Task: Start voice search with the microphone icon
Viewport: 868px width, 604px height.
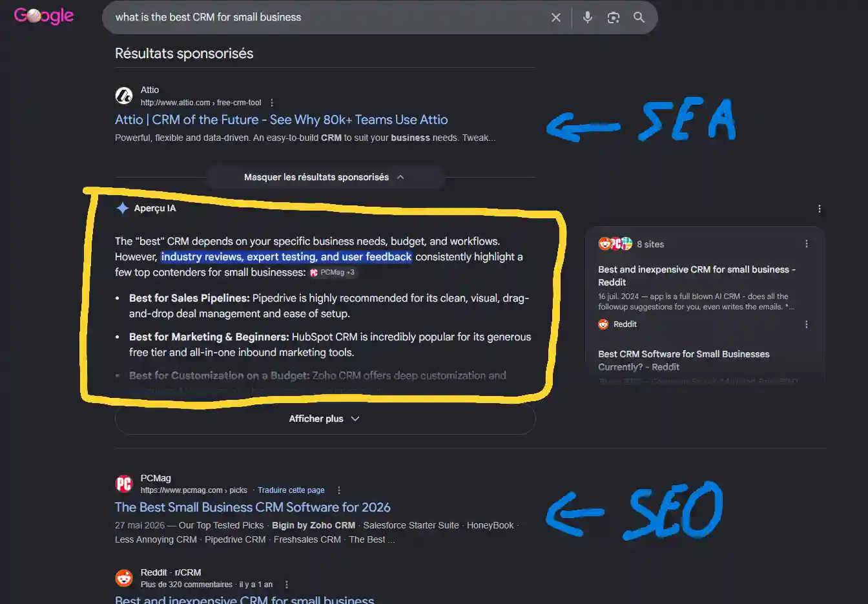Action: (x=587, y=17)
